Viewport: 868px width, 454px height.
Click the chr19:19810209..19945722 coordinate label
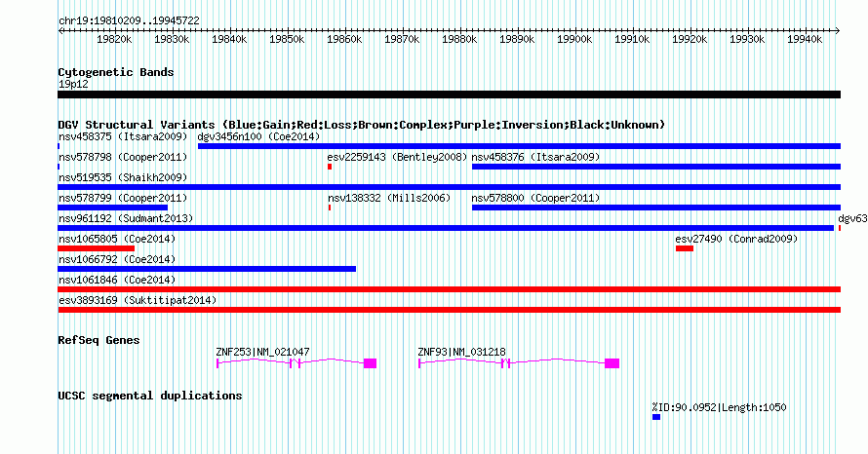[129, 21]
